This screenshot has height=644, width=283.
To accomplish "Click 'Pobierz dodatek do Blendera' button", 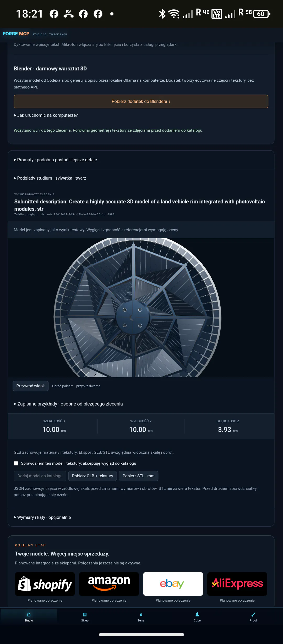I will pyautogui.click(x=141, y=101).
